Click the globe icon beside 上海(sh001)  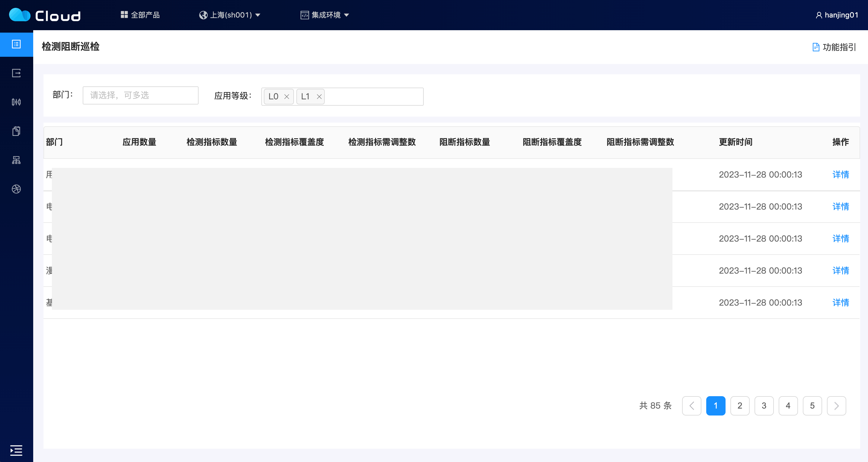pyautogui.click(x=203, y=15)
